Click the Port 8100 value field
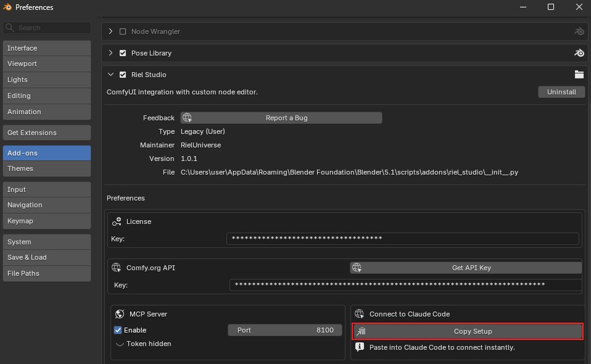 click(x=285, y=330)
